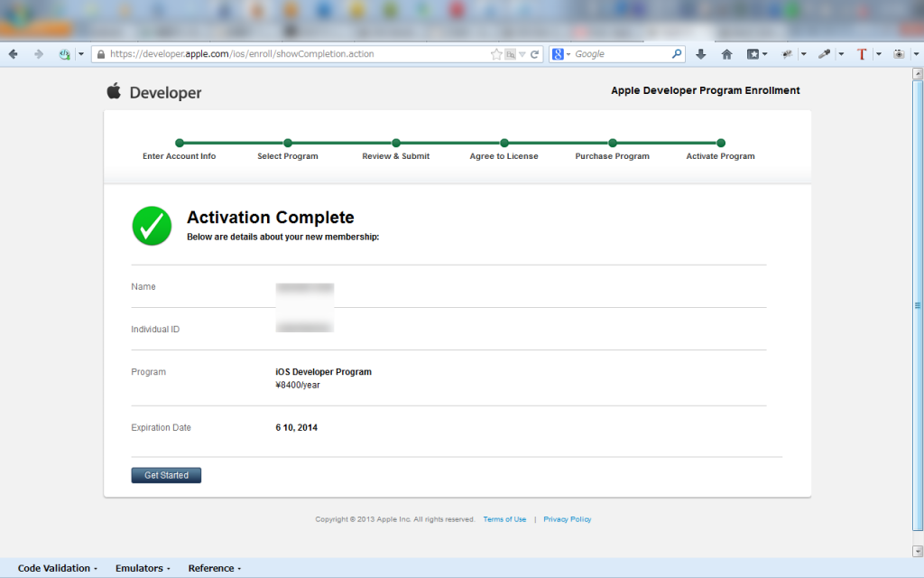Open the dropdown beside the eyedropper icon
The width and height of the screenshot is (924, 578).
point(841,54)
